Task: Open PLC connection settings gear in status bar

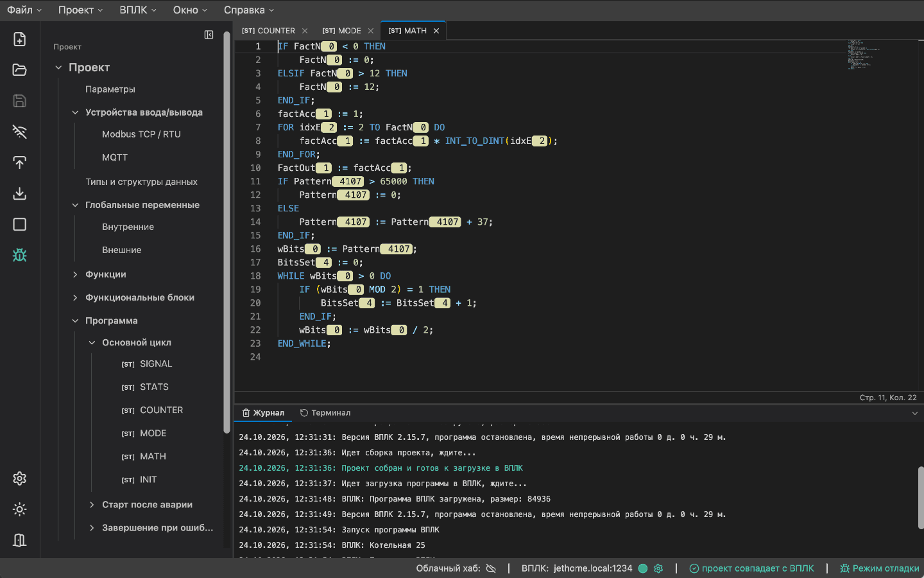Action: (658, 568)
